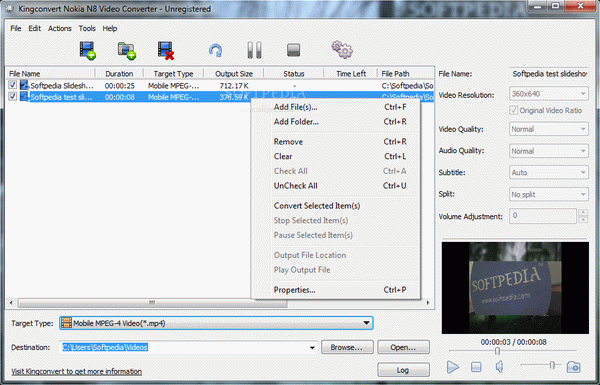Open Properties... from the context menu
This screenshot has width=600, height=385.
pos(336,290)
